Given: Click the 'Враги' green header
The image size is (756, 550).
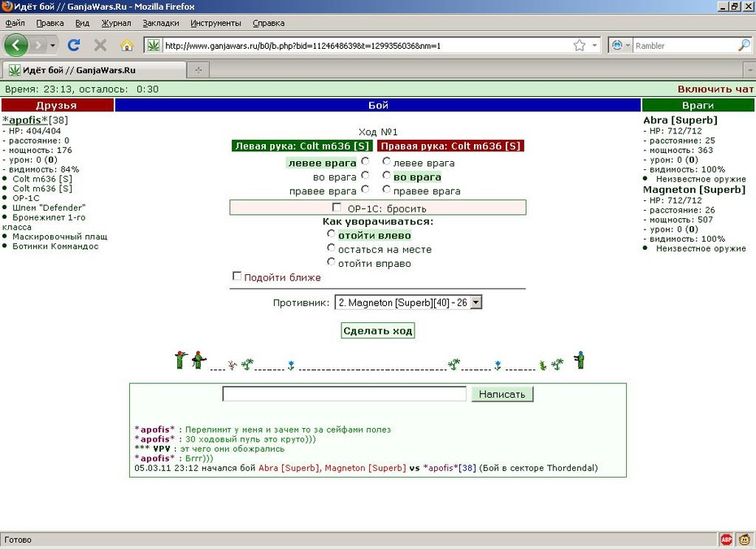Looking at the screenshot, I should pos(697,105).
